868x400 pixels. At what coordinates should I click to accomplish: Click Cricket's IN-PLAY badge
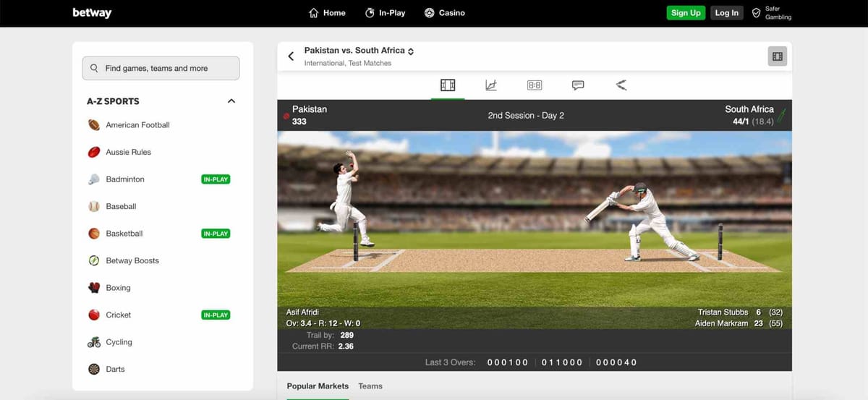pyautogui.click(x=216, y=315)
